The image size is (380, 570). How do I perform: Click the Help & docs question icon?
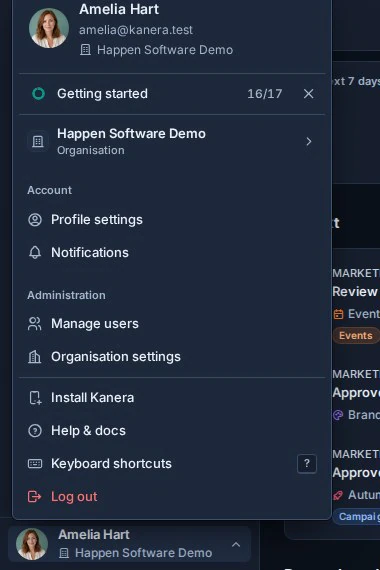(x=35, y=431)
